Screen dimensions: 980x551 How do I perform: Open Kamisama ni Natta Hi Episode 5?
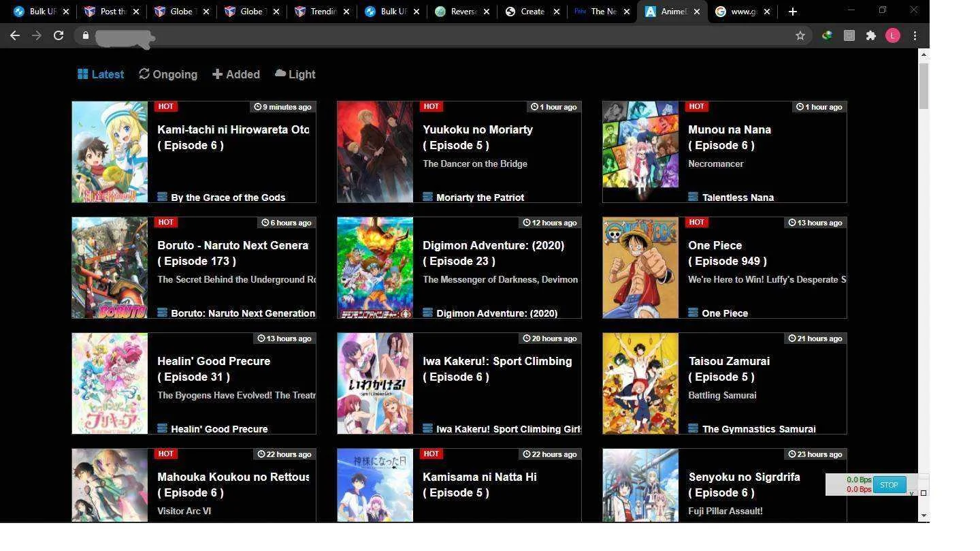coord(480,484)
